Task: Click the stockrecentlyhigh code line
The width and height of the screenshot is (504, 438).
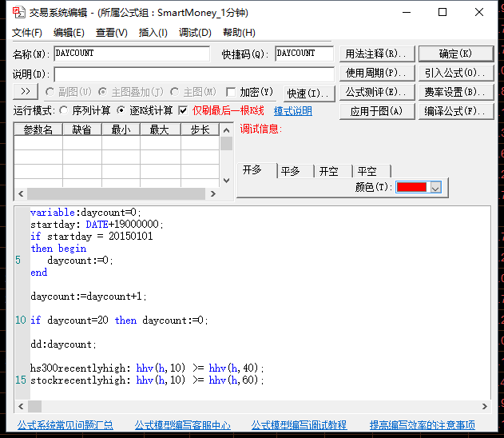Action: [x=147, y=380]
